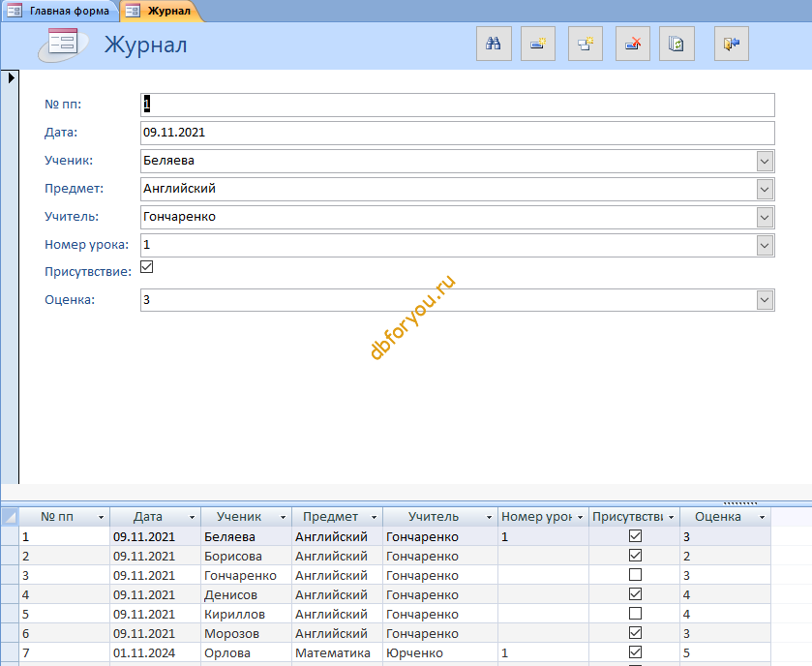Switch to the Главная форма tab
The height and width of the screenshot is (666, 812).
(x=59, y=11)
